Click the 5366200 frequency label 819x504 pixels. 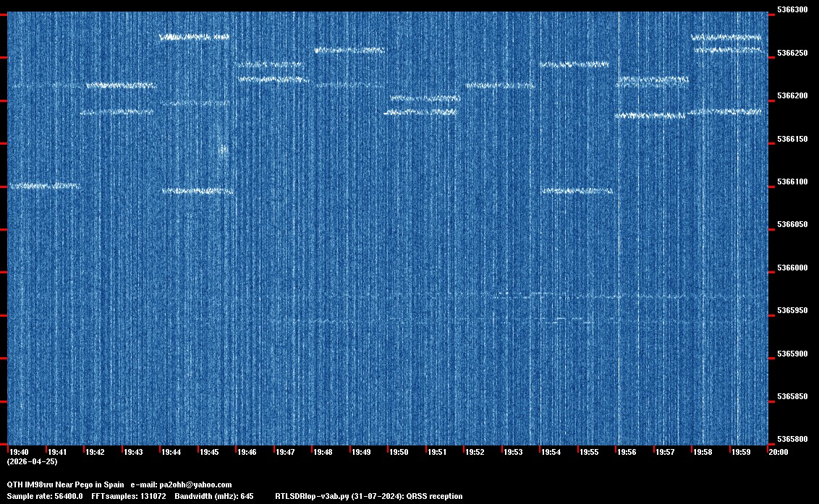pyautogui.click(x=792, y=95)
